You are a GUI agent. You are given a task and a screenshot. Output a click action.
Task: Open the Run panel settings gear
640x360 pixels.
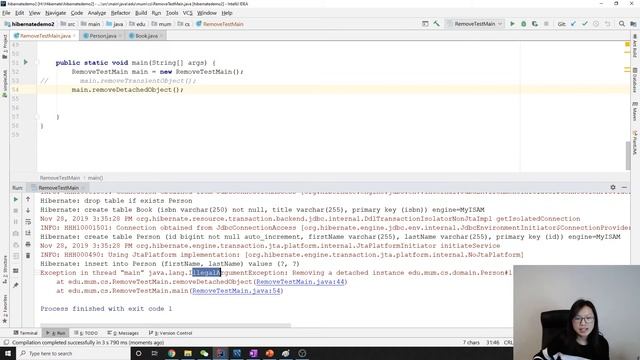click(x=613, y=187)
